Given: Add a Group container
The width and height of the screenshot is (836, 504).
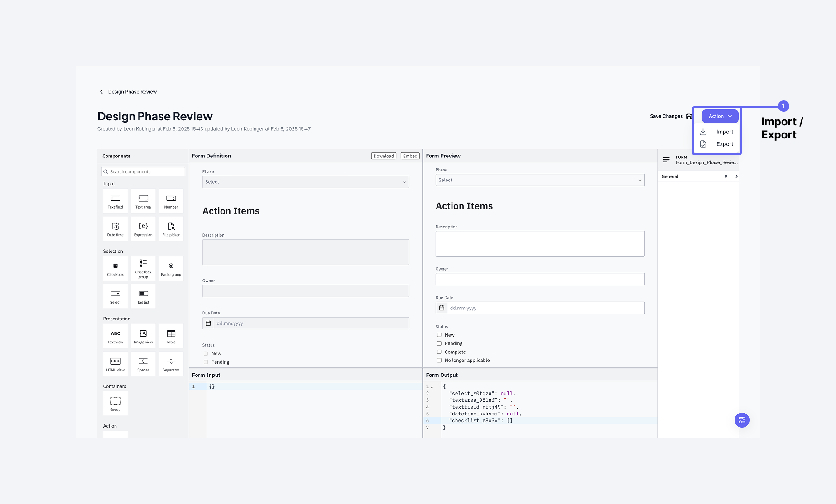Looking at the screenshot, I should (x=115, y=403).
